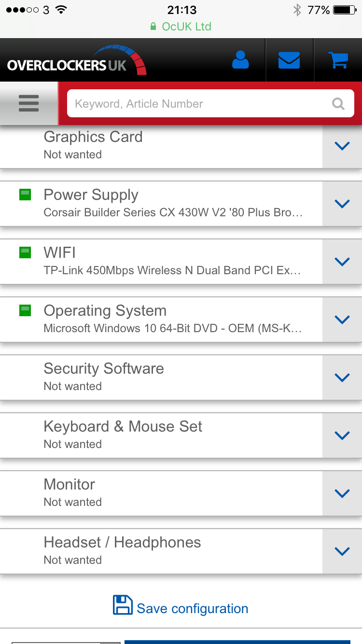
Task: Click the search magnifier icon
Action: (x=338, y=104)
